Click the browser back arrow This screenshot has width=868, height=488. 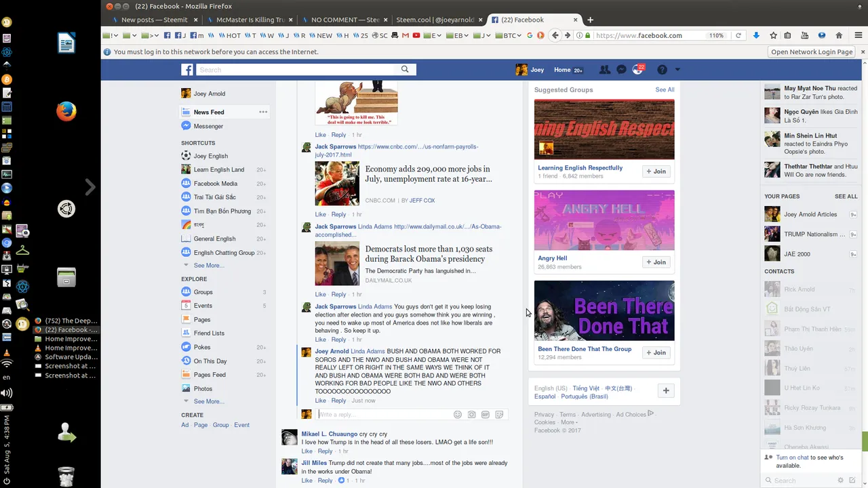tap(555, 35)
